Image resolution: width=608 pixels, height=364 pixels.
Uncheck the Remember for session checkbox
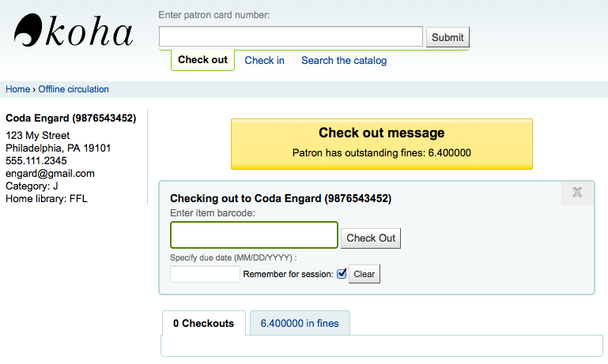(342, 274)
